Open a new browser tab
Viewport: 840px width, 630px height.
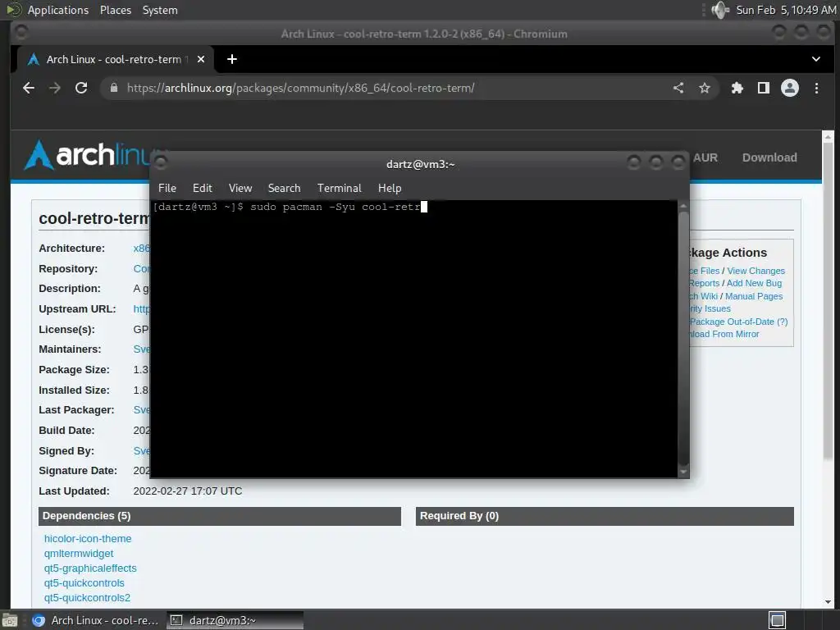point(232,59)
